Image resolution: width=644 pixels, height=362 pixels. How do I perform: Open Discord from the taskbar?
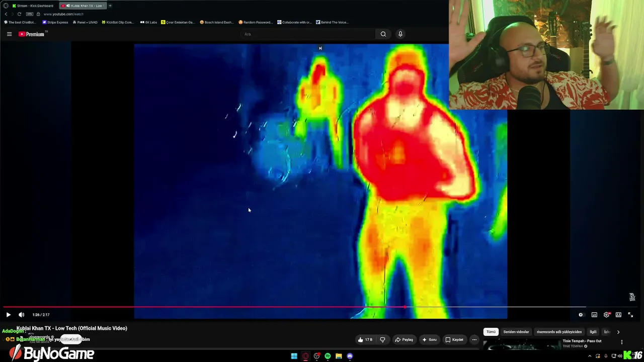pyautogui.click(x=350, y=356)
